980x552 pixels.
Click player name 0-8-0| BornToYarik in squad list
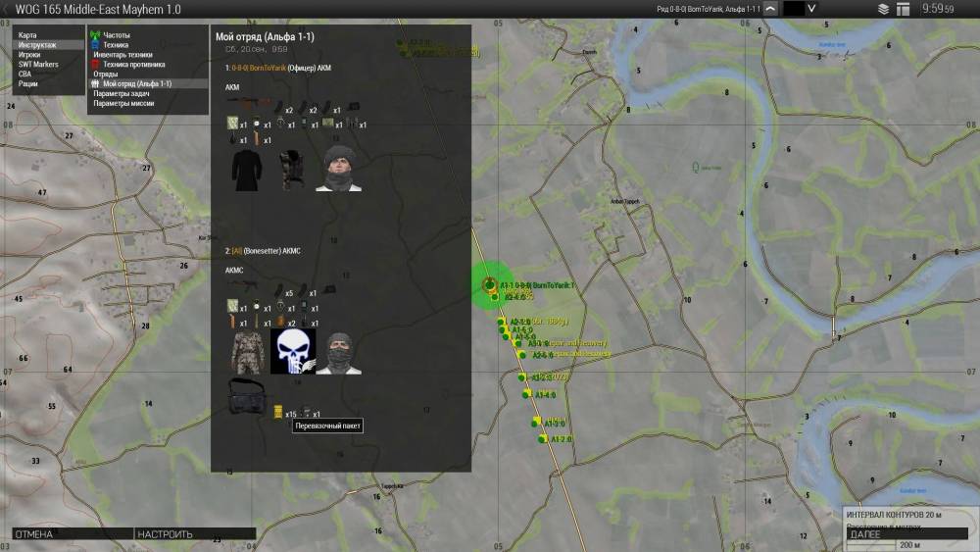pyautogui.click(x=259, y=68)
